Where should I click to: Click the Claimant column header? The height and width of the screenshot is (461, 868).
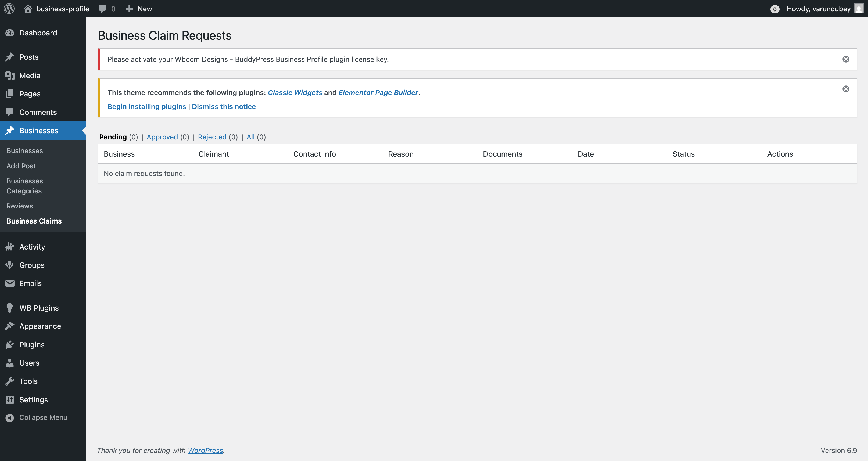pos(214,154)
